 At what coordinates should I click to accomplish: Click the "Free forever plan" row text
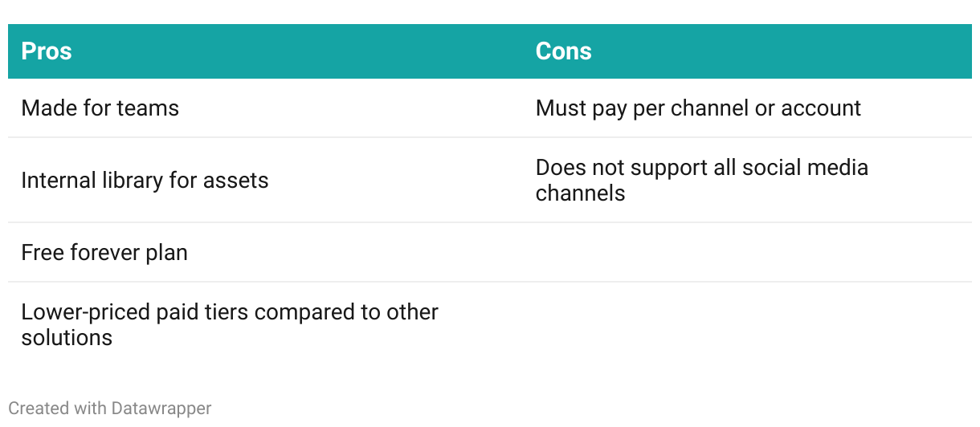coord(104,253)
